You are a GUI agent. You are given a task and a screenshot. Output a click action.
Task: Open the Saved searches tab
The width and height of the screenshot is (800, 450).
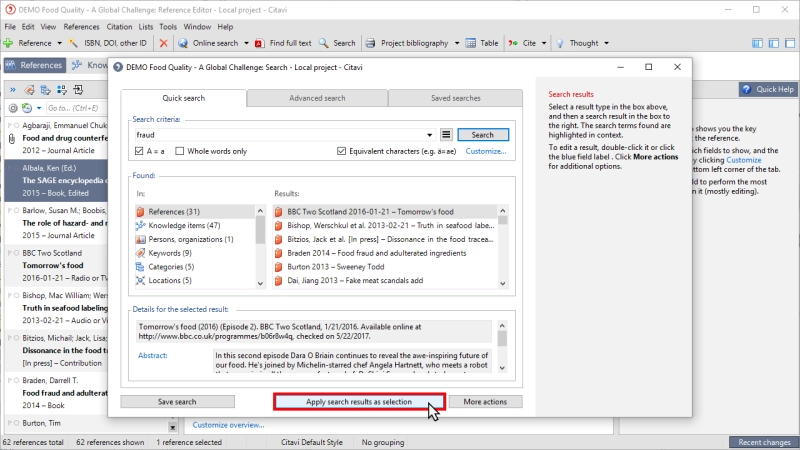coord(456,98)
